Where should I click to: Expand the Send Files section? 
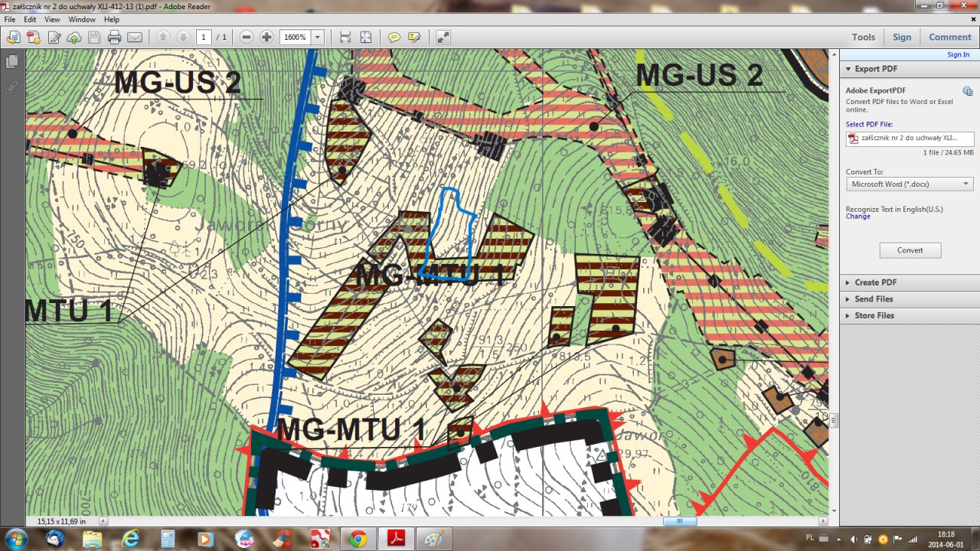coord(874,299)
